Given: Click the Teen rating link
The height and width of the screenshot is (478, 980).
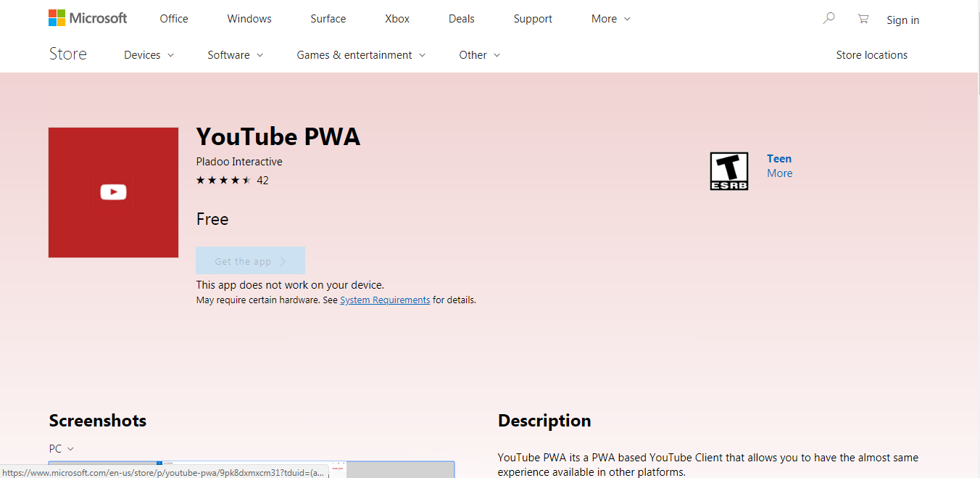Looking at the screenshot, I should [x=779, y=159].
